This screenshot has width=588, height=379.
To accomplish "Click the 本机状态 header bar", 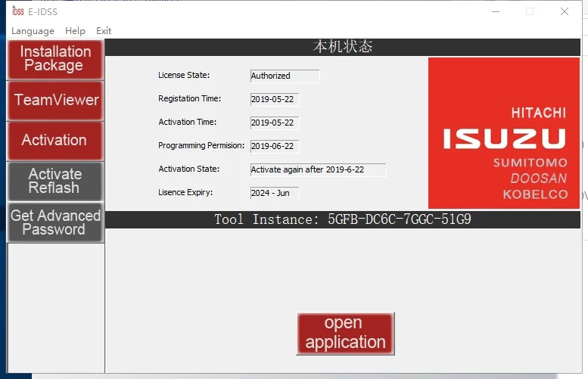I will coord(342,47).
